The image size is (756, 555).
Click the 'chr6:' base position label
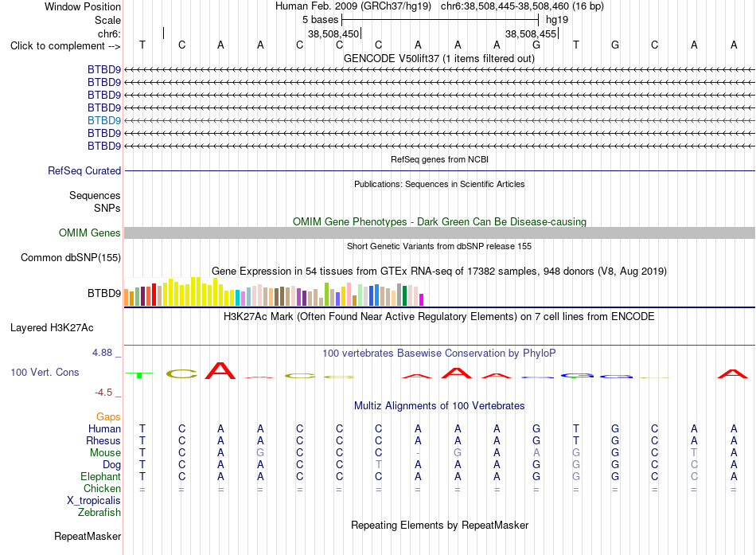(x=110, y=33)
